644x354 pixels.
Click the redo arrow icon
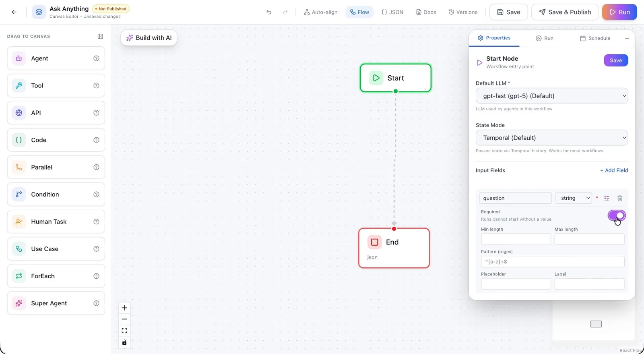pyautogui.click(x=285, y=12)
